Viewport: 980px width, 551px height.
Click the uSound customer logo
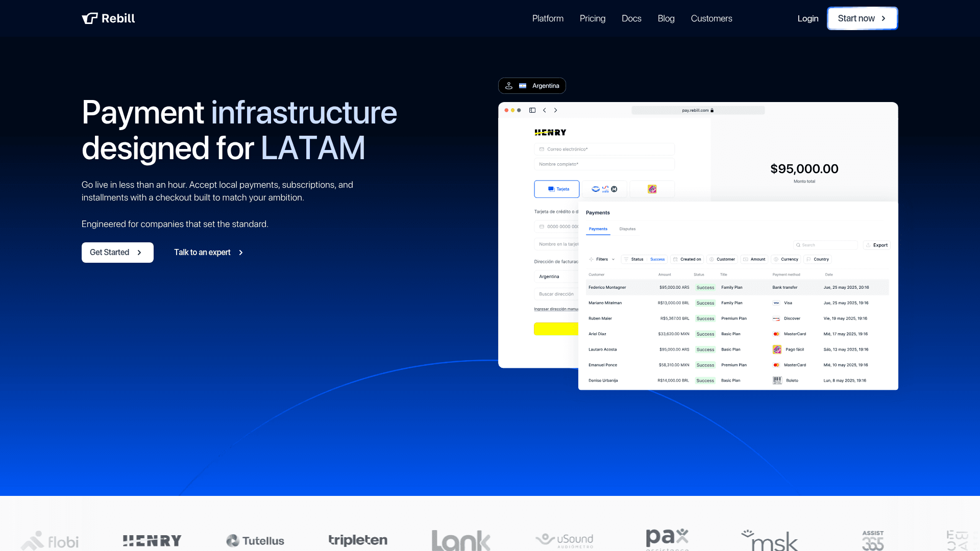[564, 541]
